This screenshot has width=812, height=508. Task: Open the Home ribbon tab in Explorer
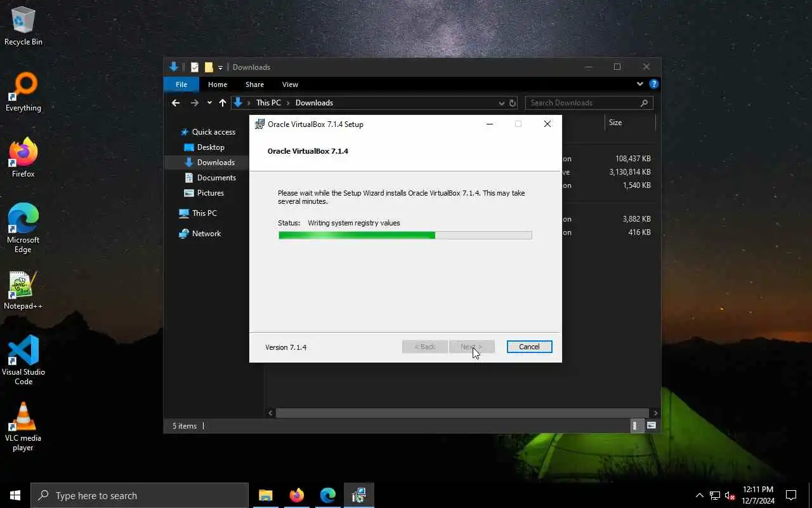coord(218,84)
